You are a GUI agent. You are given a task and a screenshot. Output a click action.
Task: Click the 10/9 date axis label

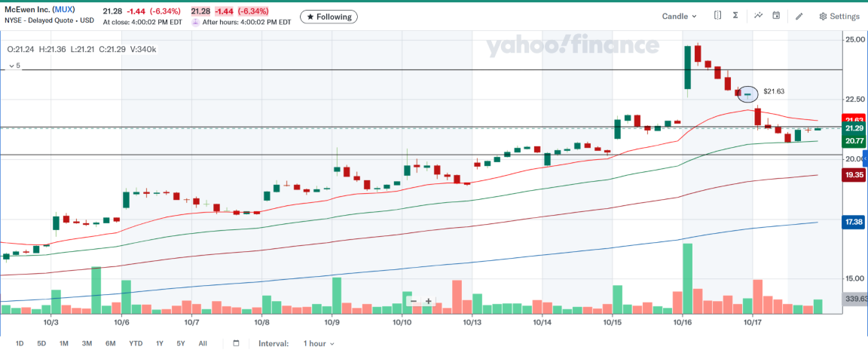click(x=332, y=321)
